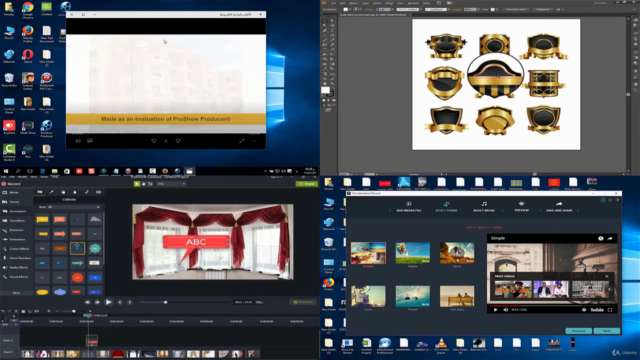640x360 pixels.
Task: Expand More at bottom of Camtasia sidebar
Action: pos(16,293)
